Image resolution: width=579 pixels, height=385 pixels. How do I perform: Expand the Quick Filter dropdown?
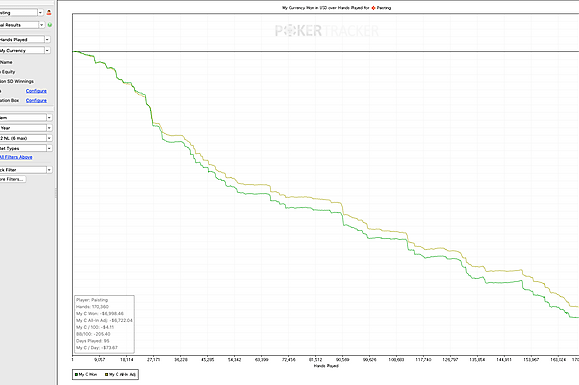click(49, 170)
